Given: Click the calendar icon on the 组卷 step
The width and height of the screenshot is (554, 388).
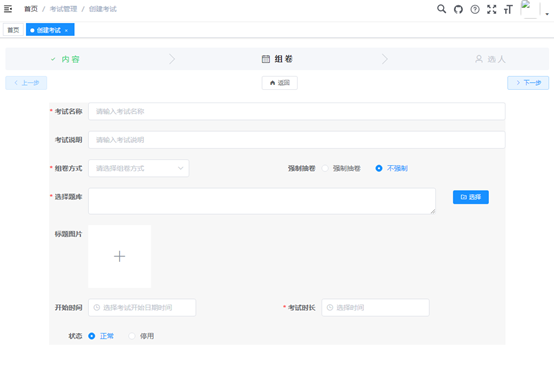Looking at the screenshot, I should click(x=266, y=59).
